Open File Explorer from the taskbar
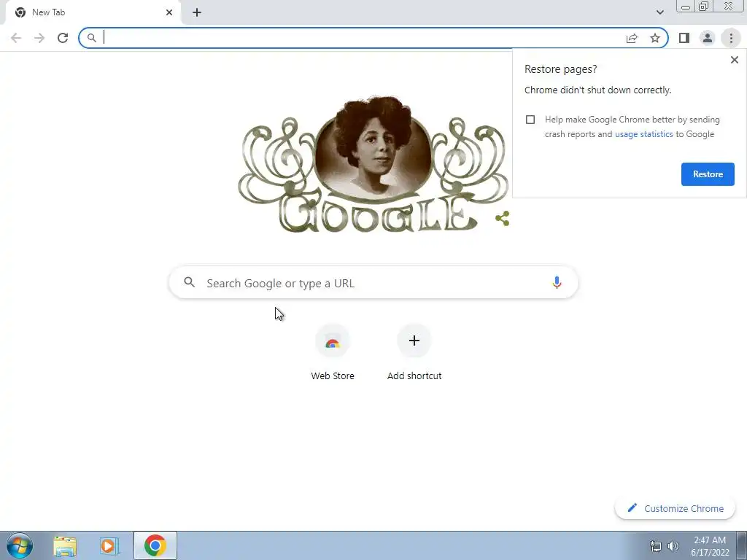The width and height of the screenshot is (747, 560). pyautogui.click(x=65, y=545)
